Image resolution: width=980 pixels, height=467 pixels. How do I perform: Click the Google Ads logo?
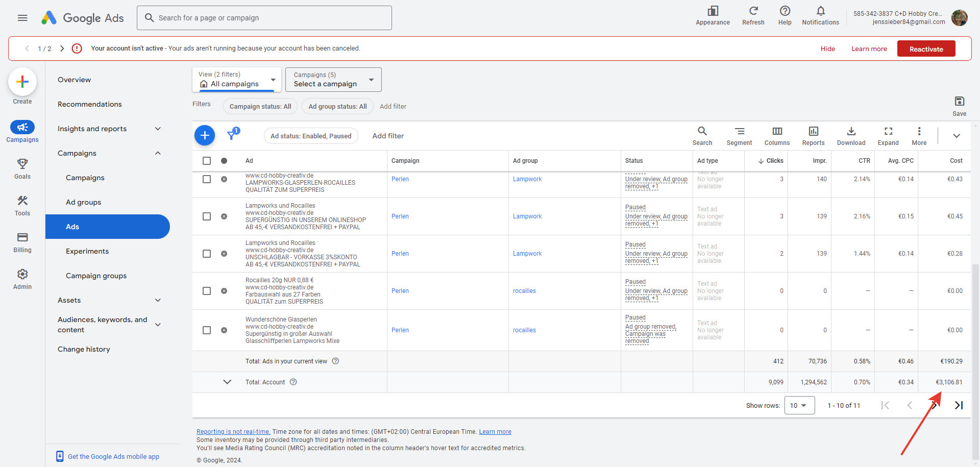coord(83,18)
